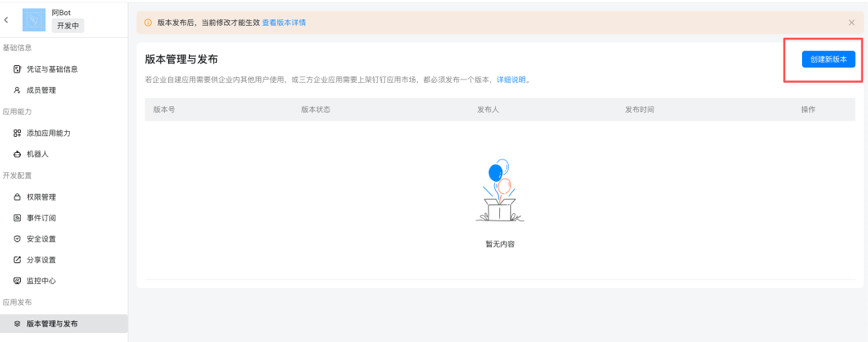Click the 操作 column header
The width and height of the screenshot is (868, 342).
(x=809, y=109)
